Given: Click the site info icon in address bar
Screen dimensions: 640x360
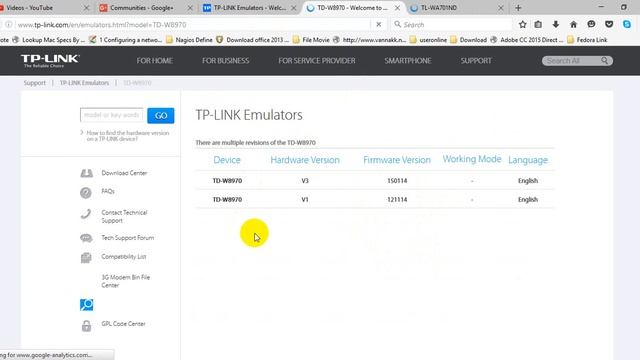Looking at the screenshot, I should coord(9,24).
